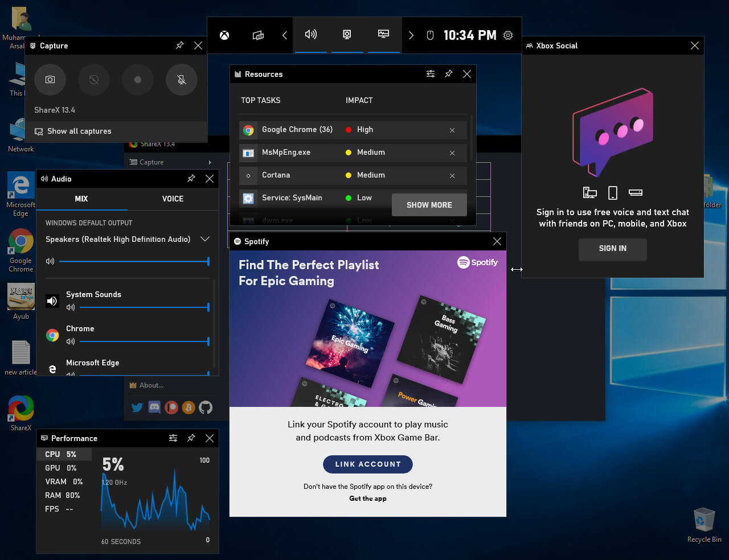This screenshot has width=729, height=560.
Task: End the MsMpEng.exe task
Action: click(452, 153)
